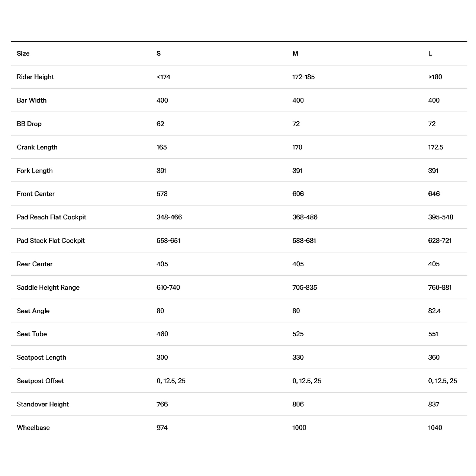Click Seat Angle value 82.4
The image size is (476, 476).
coord(434,311)
